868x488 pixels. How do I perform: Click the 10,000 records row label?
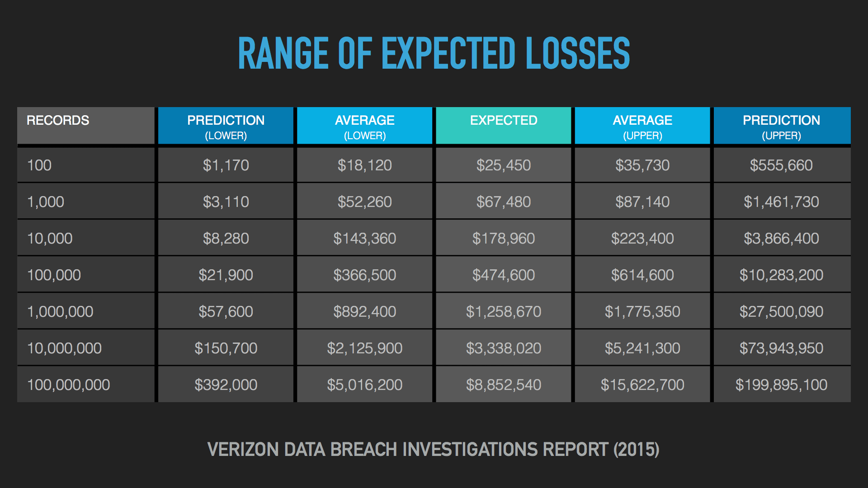click(x=86, y=238)
